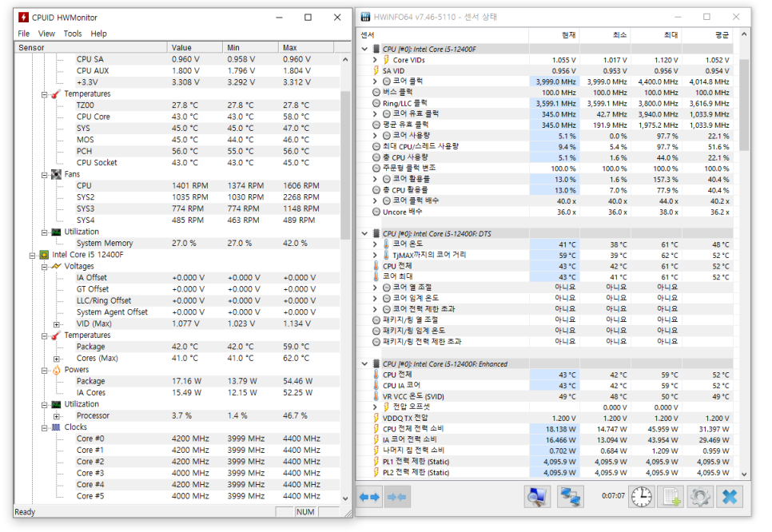
Task: Click the fan icon beside Fans in HWMonitor
Action: click(56, 174)
